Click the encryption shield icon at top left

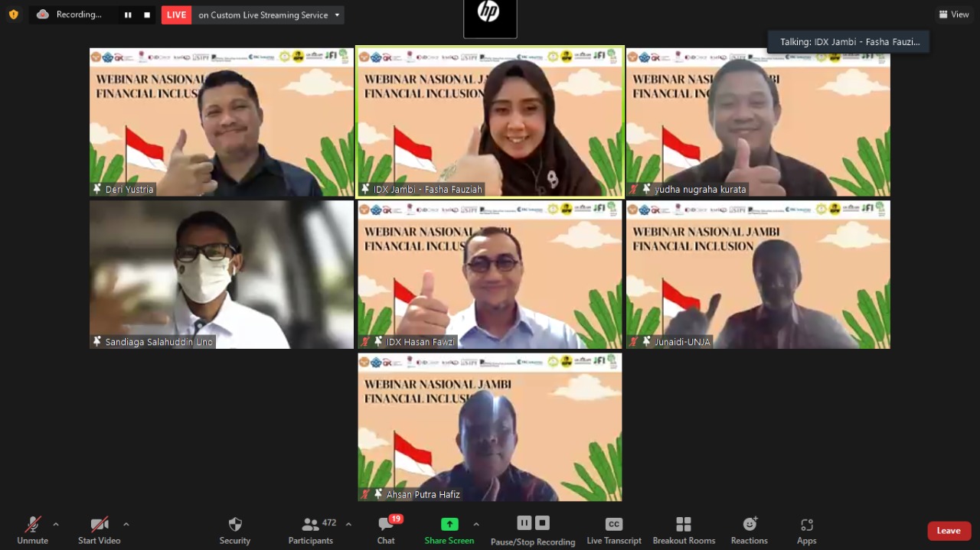point(13,15)
